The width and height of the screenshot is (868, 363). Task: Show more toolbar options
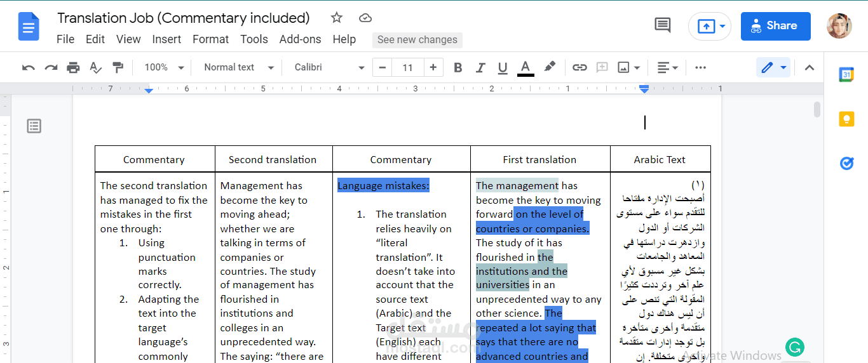(x=700, y=67)
